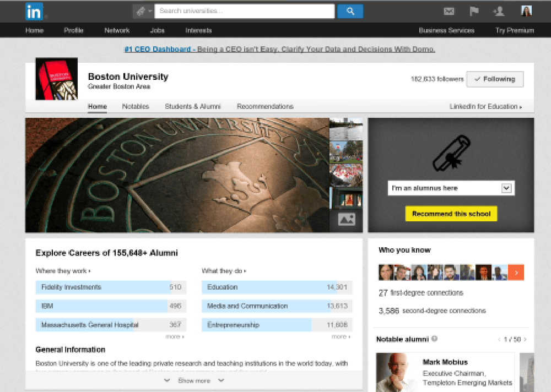551x392 pixels.
Task: Open the profile photo account menu
Action: point(526,11)
